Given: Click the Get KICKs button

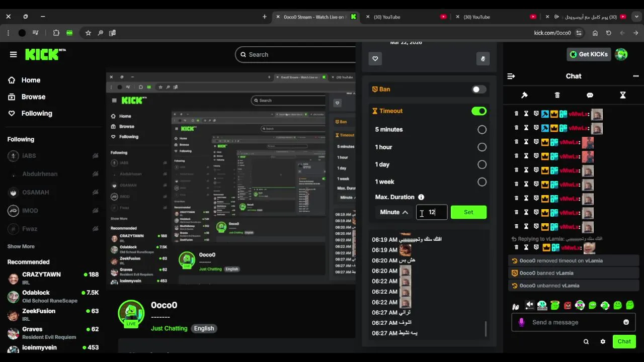Looking at the screenshot, I should (x=589, y=54).
